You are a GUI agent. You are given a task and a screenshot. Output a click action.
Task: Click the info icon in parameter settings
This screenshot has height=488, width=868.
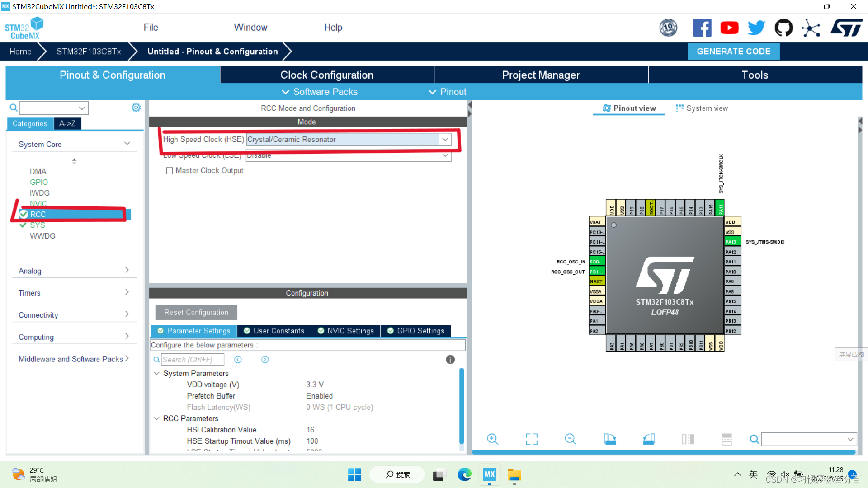450,360
